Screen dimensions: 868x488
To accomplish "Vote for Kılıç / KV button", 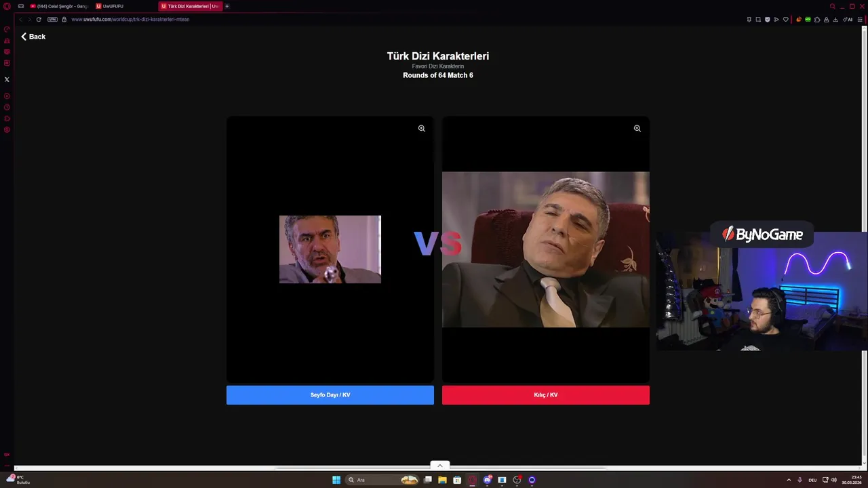I will point(546,395).
